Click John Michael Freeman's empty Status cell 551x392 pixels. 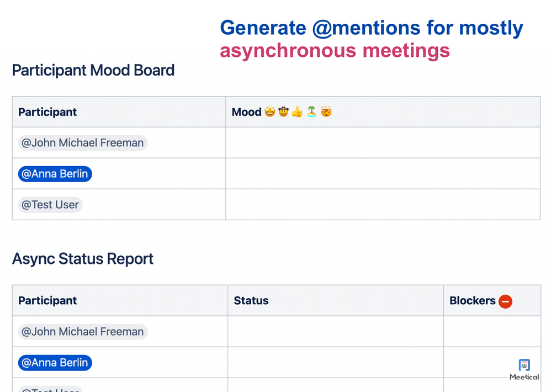(x=335, y=332)
